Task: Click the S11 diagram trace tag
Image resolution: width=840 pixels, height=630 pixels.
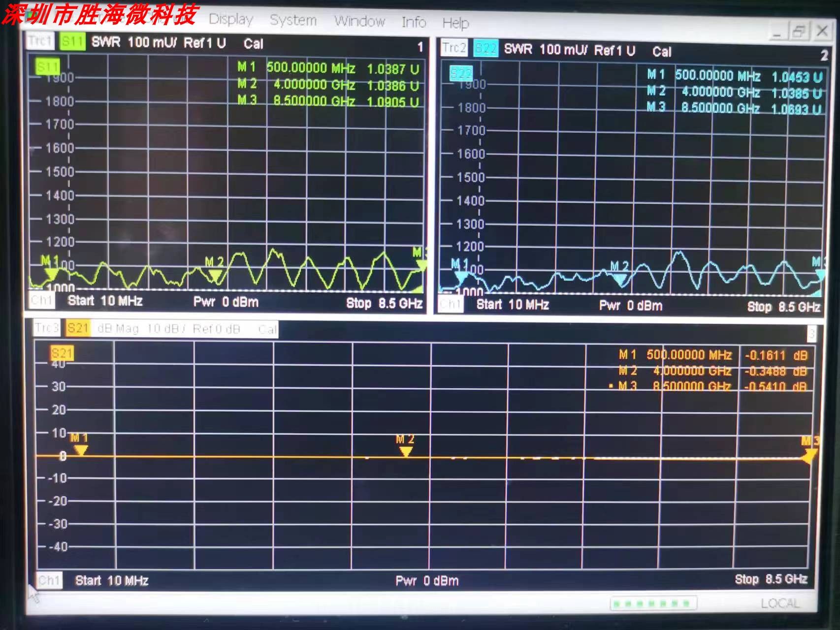Action: tap(47, 66)
